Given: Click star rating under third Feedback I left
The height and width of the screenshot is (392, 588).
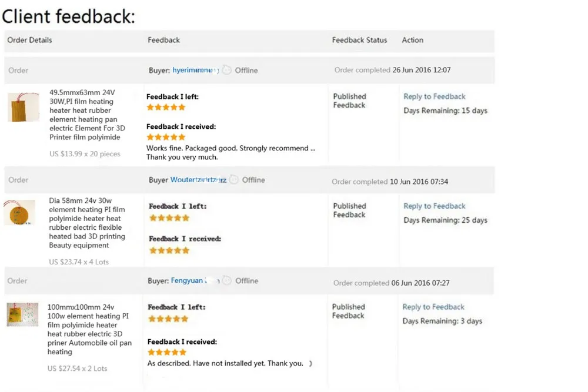Looking at the screenshot, I should pyautogui.click(x=168, y=319).
